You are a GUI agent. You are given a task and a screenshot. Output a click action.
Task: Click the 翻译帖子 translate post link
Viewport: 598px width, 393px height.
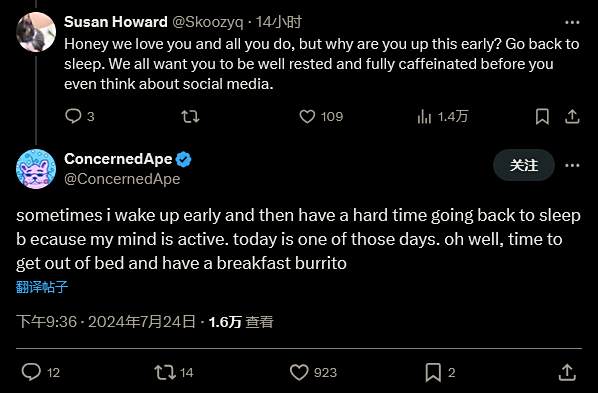[x=42, y=287]
